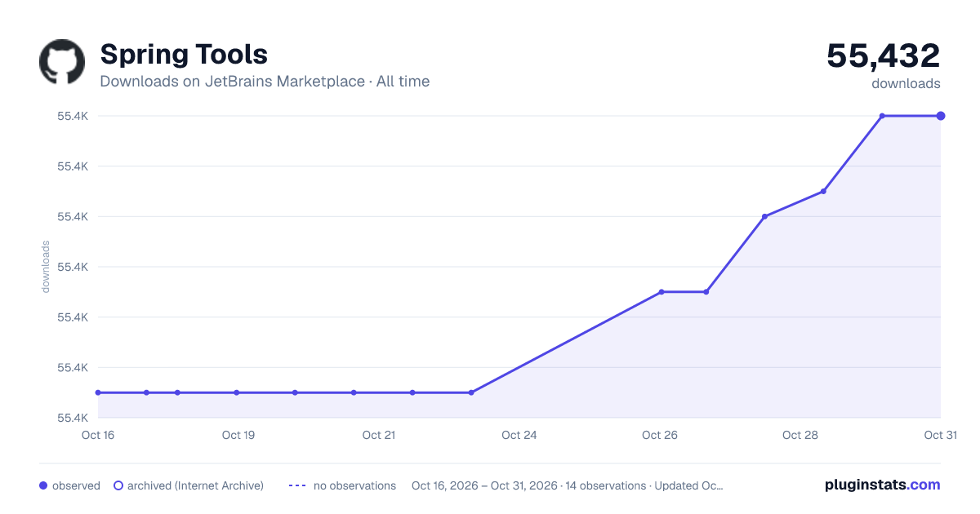
Task: Click the 'downloads' label under 55,432
Action: (x=906, y=83)
